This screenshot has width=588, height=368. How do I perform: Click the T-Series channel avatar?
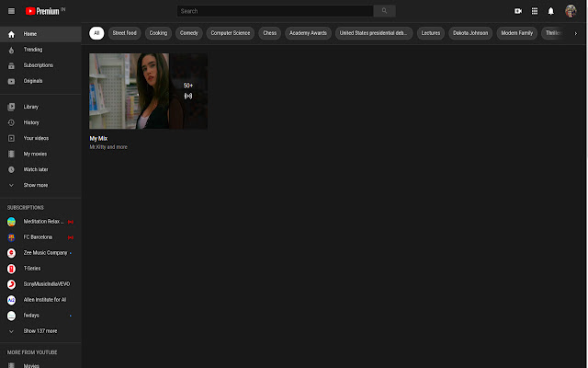11,269
